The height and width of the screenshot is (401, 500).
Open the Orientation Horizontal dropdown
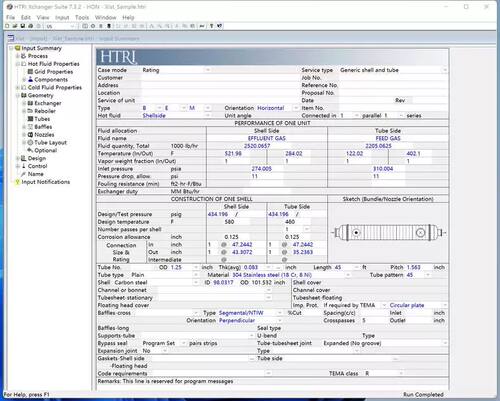click(278, 108)
